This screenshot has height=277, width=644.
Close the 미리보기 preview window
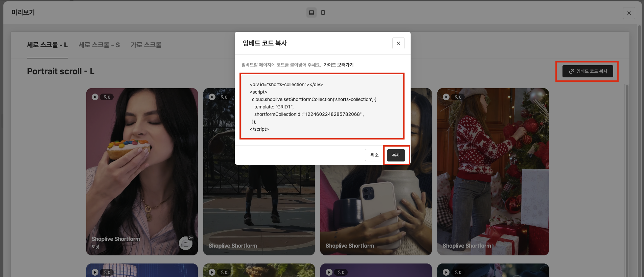(629, 13)
